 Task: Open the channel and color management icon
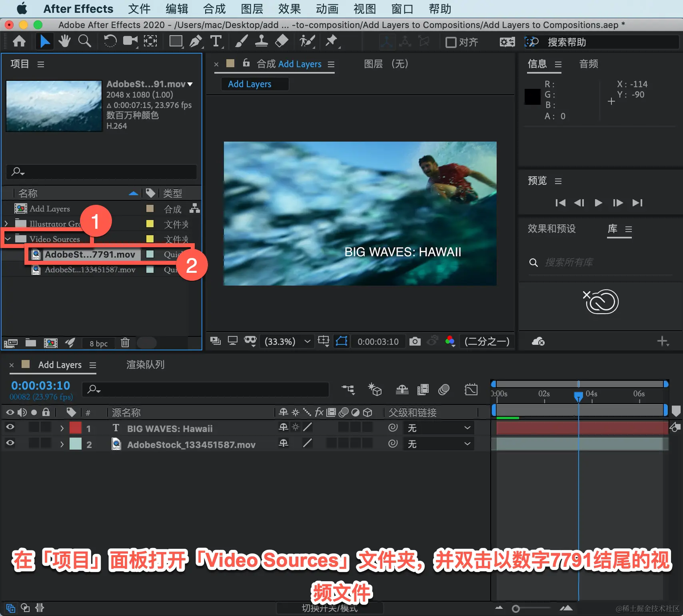(450, 341)
